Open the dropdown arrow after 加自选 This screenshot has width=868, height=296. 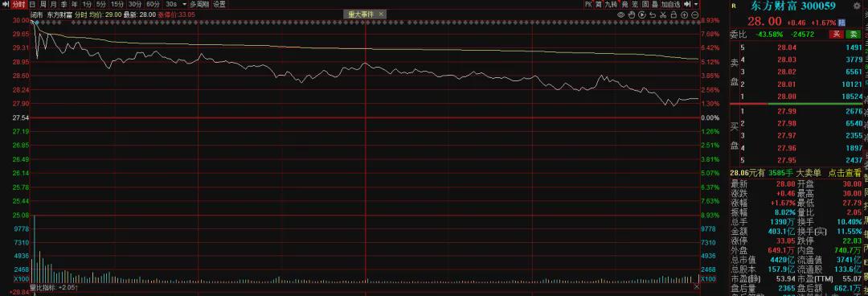(696, 4)
